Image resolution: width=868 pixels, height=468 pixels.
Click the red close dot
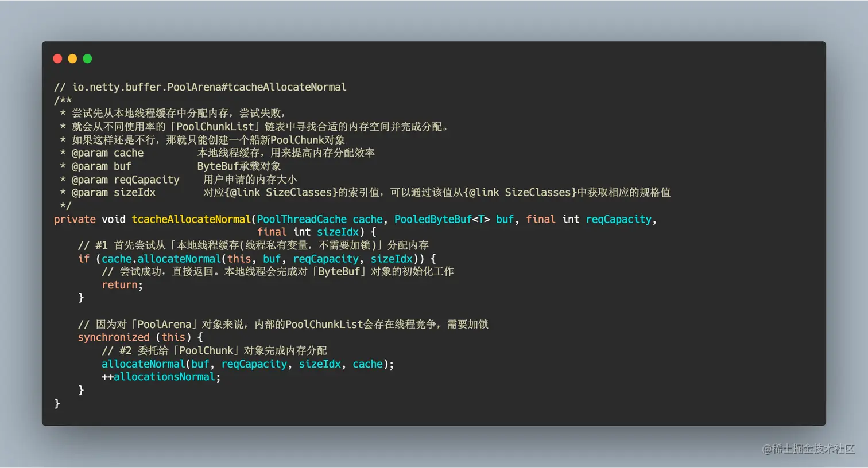57,58
